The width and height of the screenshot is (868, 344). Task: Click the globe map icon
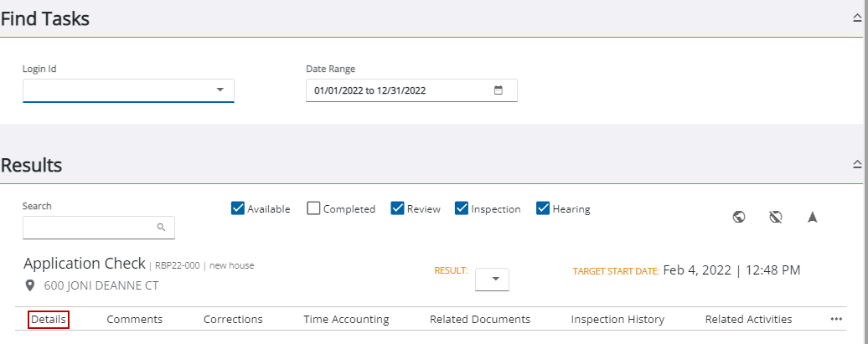pyautogui.click(x=739, y=218)
